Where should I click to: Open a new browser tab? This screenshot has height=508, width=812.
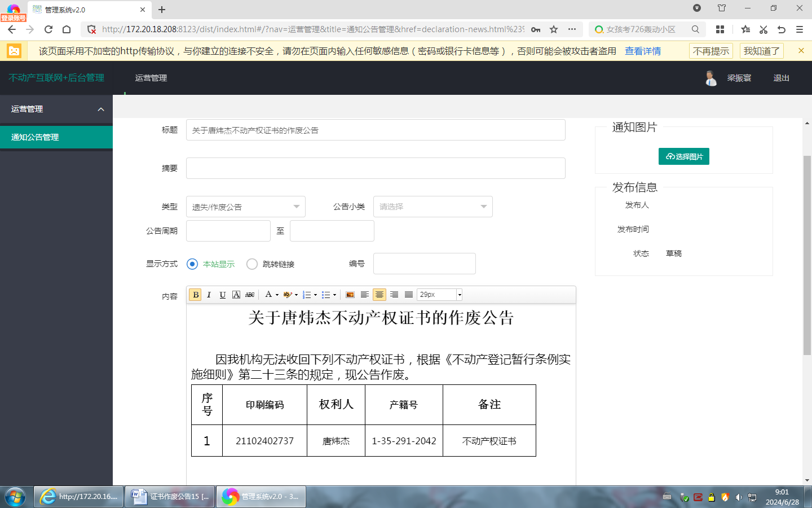coord(162,10)
